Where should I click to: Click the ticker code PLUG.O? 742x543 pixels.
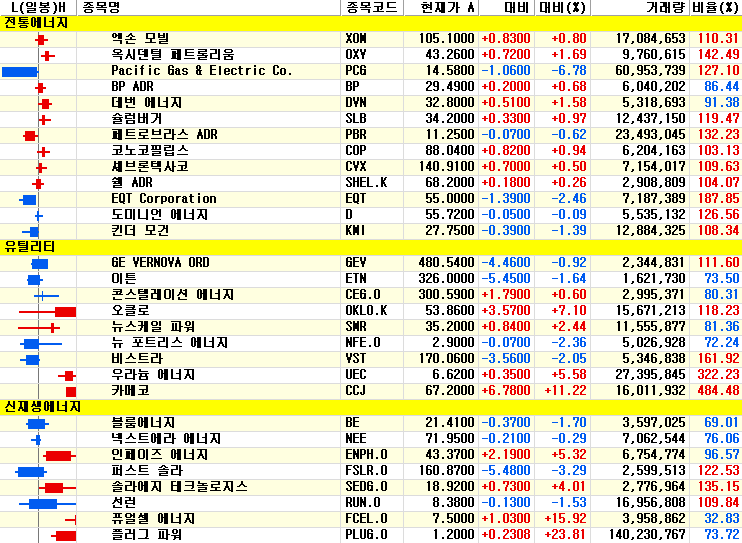click(366, 534)
